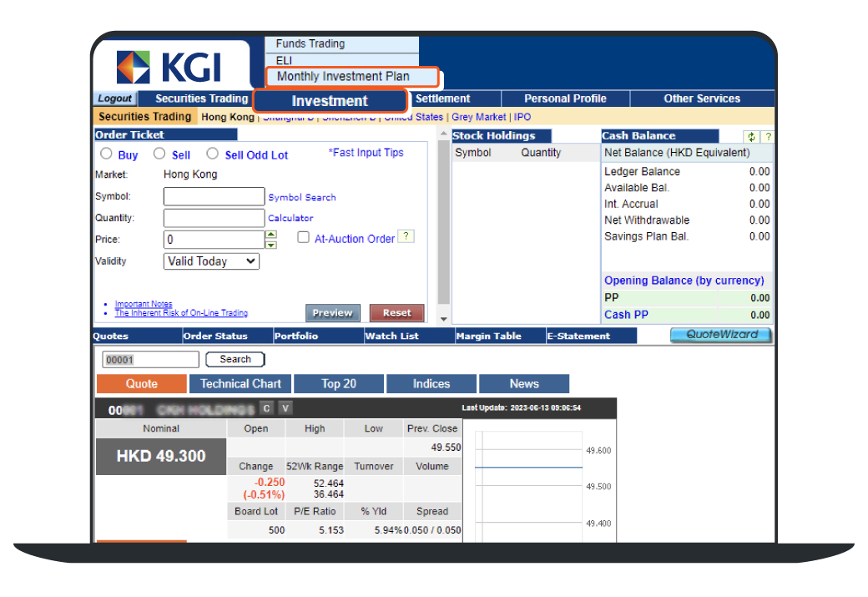Open the Symbol Search link
This screenshot has height=597, width=868.
[x=301, y=198]
